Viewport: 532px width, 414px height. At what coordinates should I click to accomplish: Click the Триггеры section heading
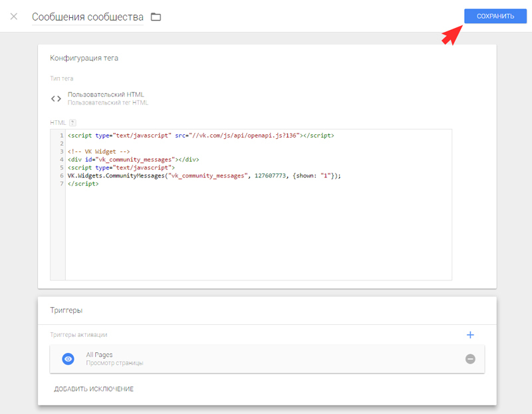click(x=66, y=310)
